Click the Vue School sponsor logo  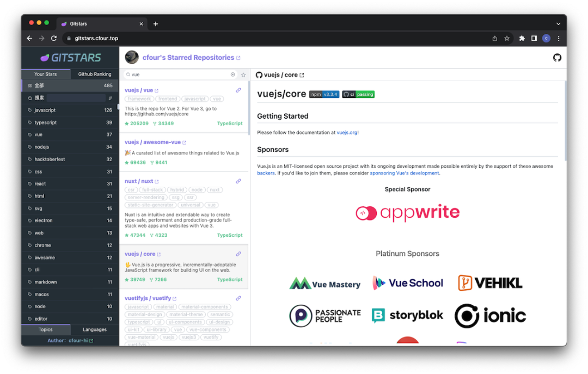tap(408, 283)
